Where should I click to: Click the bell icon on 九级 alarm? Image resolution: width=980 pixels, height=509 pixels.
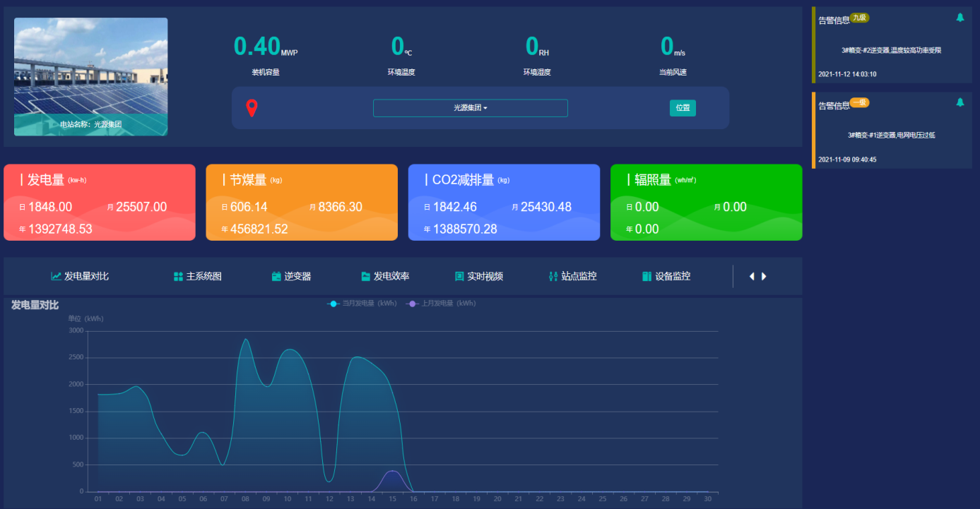click(x=960, y=17)
